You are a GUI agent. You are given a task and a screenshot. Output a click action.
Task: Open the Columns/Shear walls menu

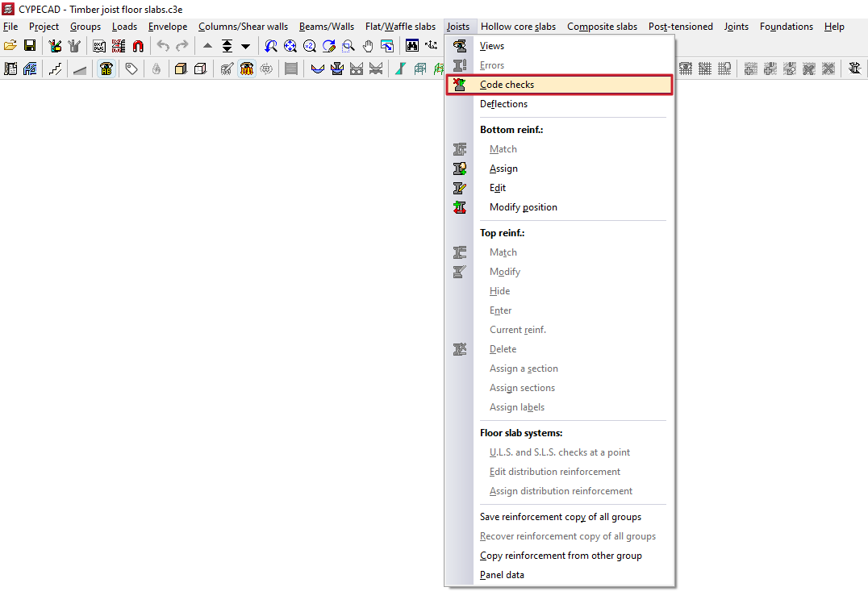pos(243,27)
